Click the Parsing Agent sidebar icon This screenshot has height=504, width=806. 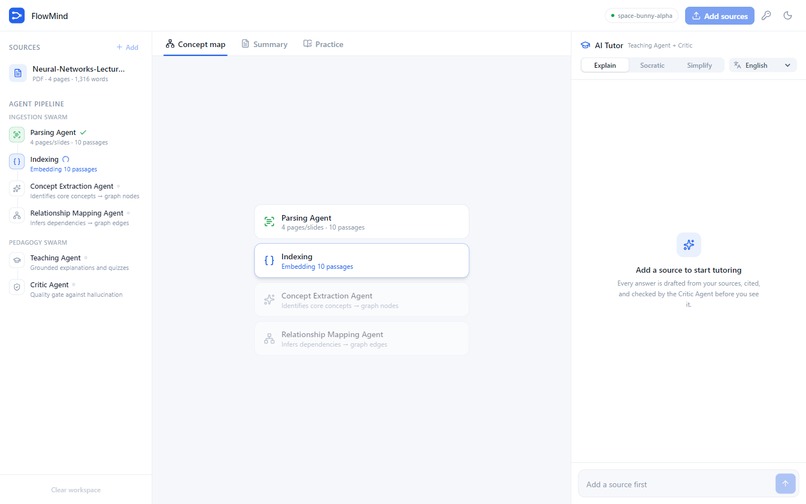click(17, 135)
